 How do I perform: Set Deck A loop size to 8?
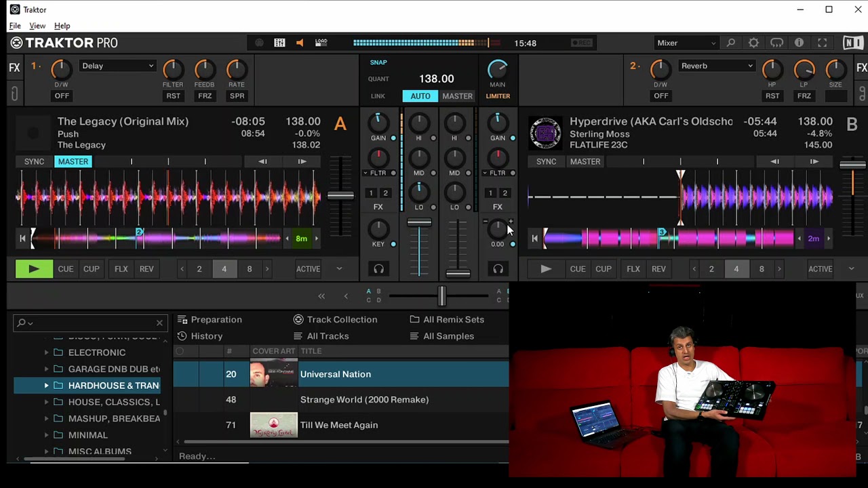(249, 269)
